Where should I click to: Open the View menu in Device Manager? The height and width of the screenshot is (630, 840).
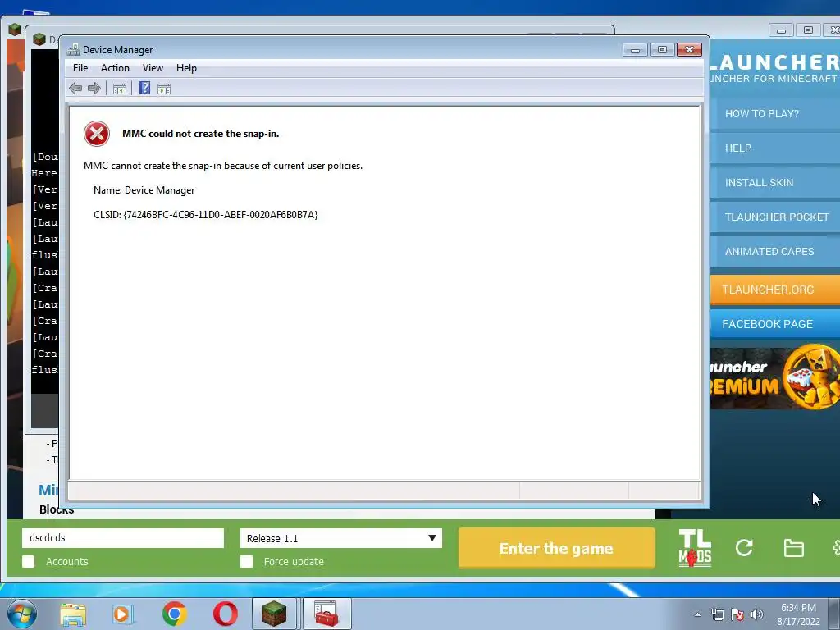coord(153,68)
